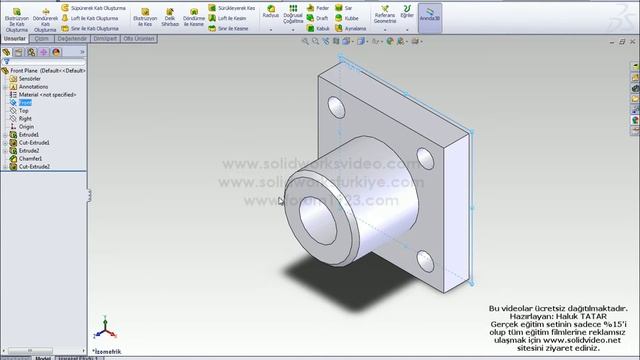Choose the Feder rib tool
Viewport: 640px width, 360px height.
pyautogui.click(x=318, y=8)
